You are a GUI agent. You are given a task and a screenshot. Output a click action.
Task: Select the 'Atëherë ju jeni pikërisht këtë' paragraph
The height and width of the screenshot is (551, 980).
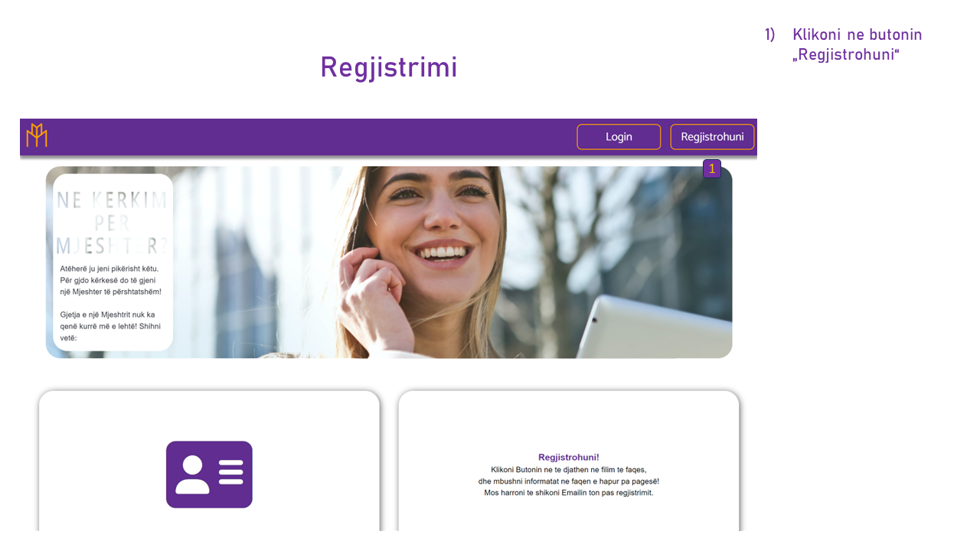[111, 280]
